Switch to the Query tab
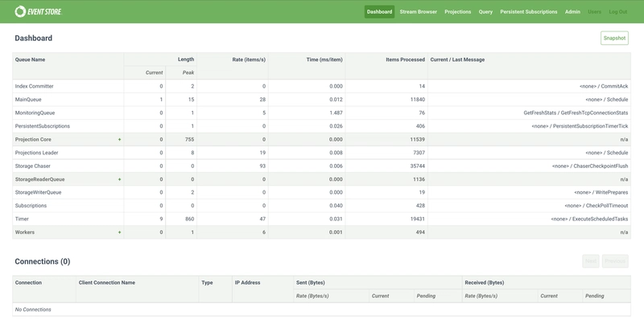 (x=485, y=12)
